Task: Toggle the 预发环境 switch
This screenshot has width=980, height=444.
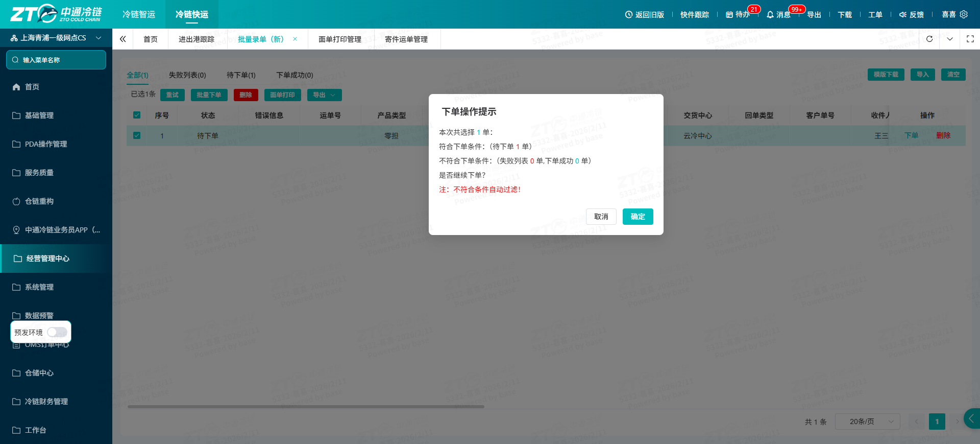Action: click(x=57, y=332)
